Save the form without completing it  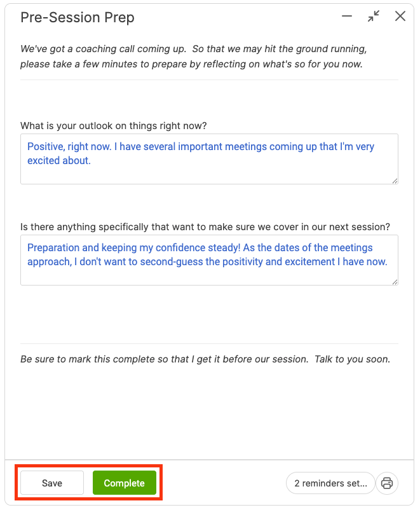coord(51,483)
